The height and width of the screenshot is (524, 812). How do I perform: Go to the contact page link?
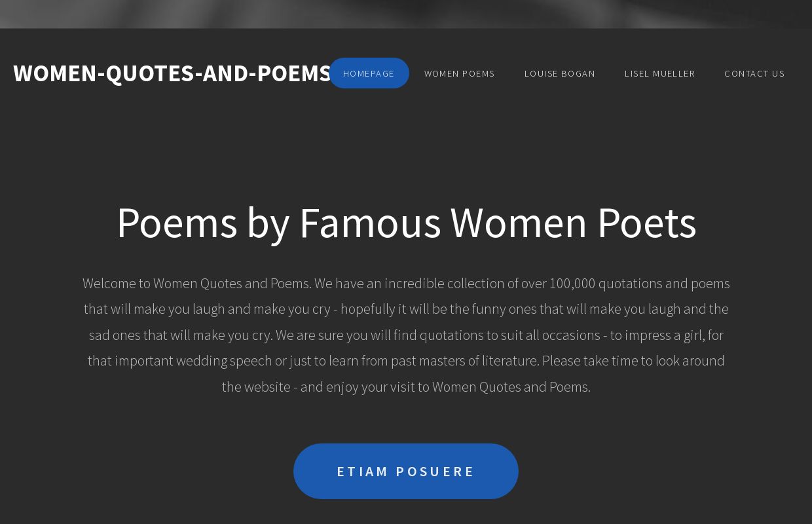click(754, 73)
